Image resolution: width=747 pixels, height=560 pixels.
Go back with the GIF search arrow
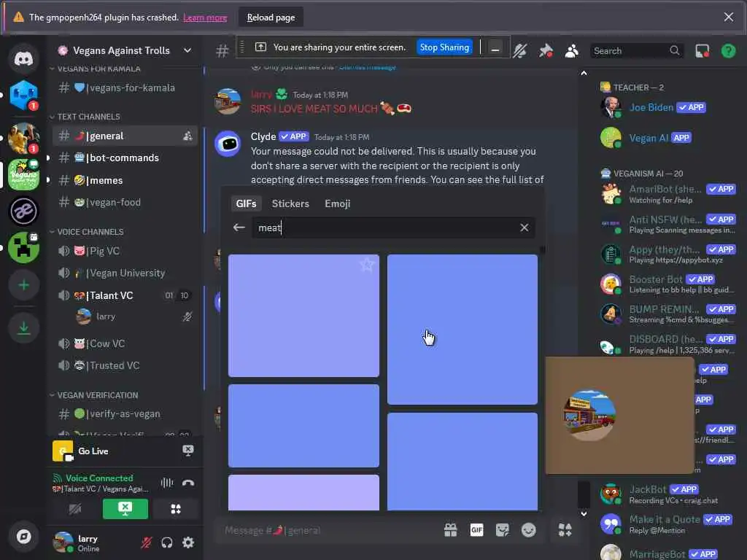click(x=239, y=227)
